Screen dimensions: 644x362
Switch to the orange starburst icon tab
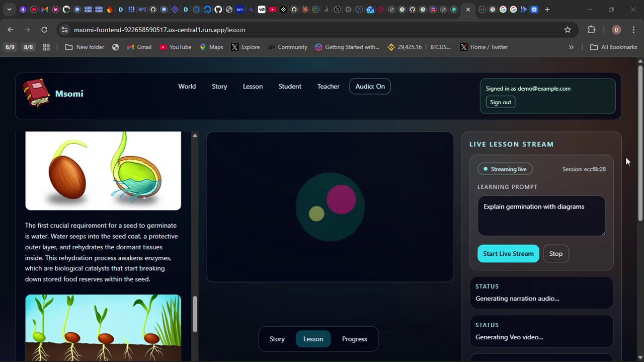305,10
